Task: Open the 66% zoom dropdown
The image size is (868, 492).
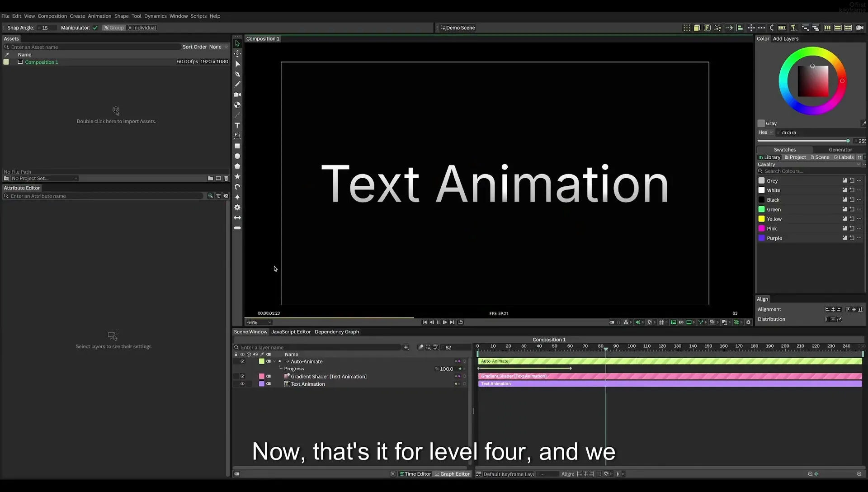Action: (x=259, y=322)
